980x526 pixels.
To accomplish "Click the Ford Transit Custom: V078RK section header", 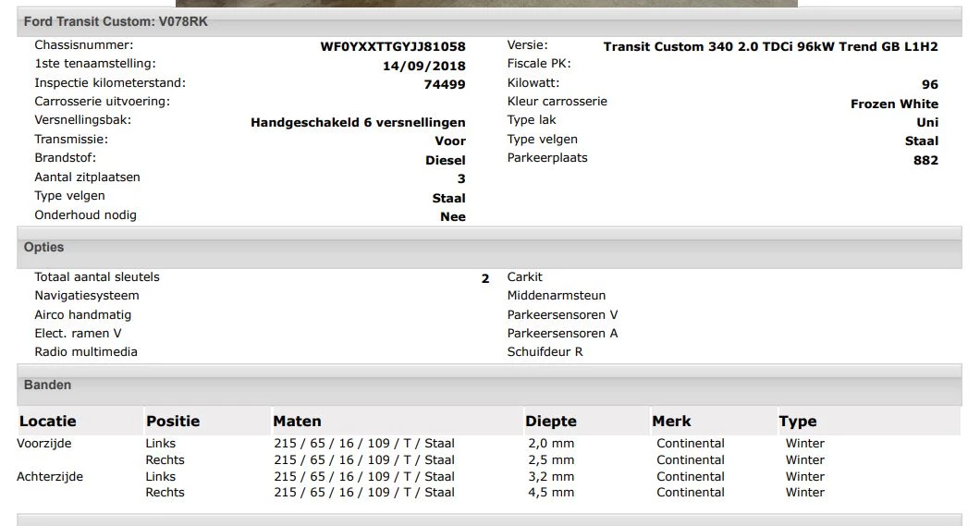I will click(x=116, y=21).
